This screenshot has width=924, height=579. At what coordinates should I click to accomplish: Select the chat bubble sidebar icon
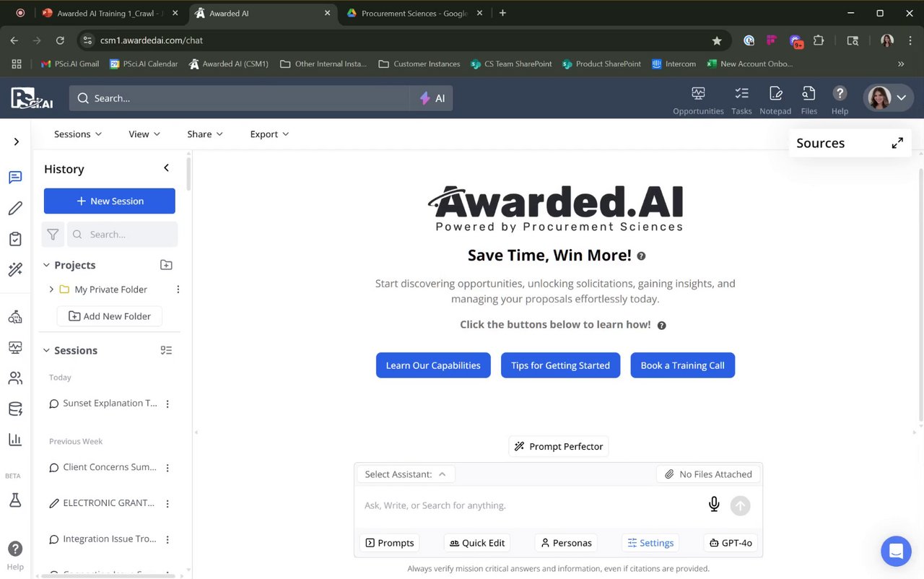point(15,177)
